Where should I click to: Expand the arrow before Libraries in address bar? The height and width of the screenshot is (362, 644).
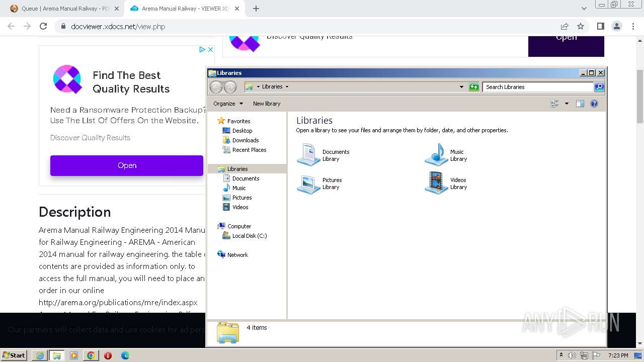258,86
